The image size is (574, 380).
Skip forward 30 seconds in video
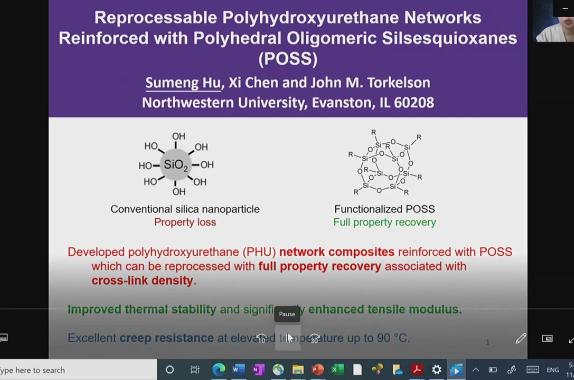tap(314, 338)
